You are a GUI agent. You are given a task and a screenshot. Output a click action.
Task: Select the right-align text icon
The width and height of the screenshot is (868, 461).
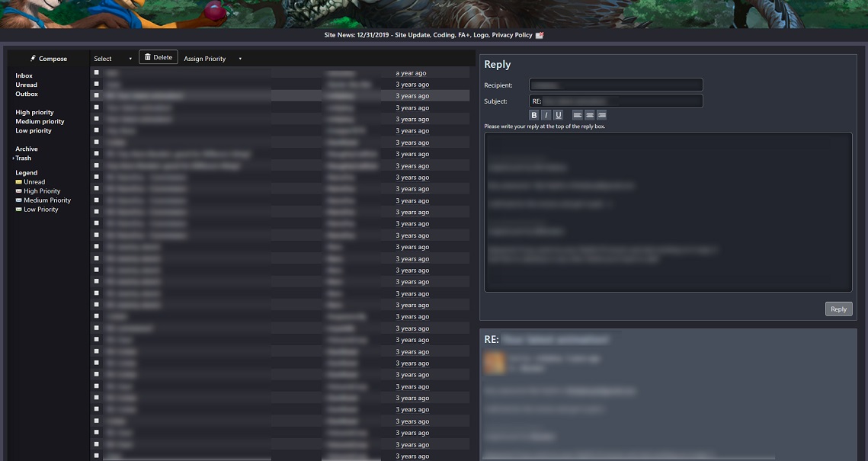[x=601, y=114]
